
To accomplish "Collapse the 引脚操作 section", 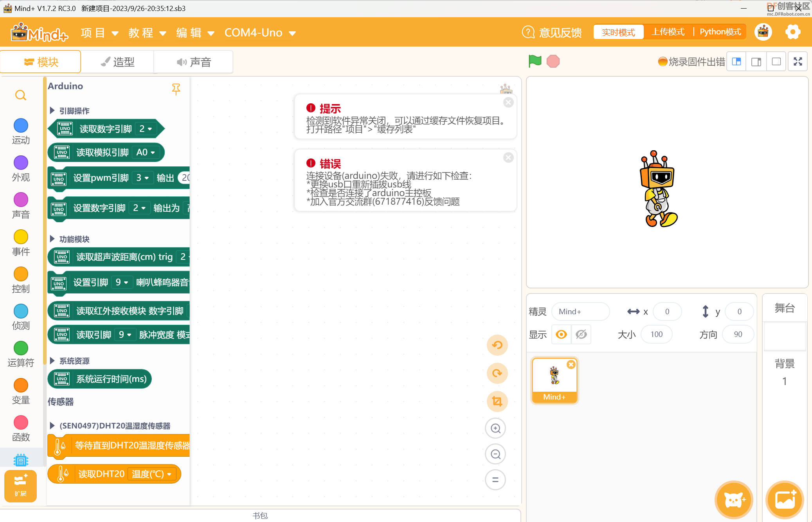I will pyautogui.click(x=52, y=111).
